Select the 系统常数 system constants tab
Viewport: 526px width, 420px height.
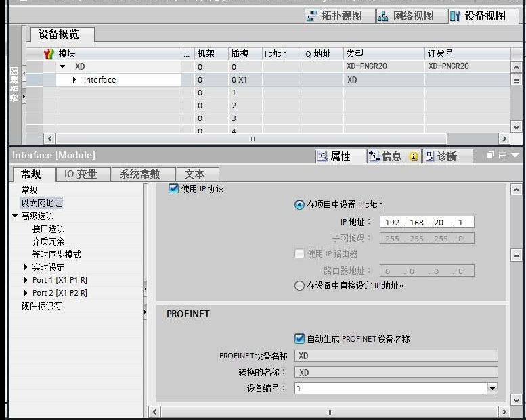click(144, 174)
